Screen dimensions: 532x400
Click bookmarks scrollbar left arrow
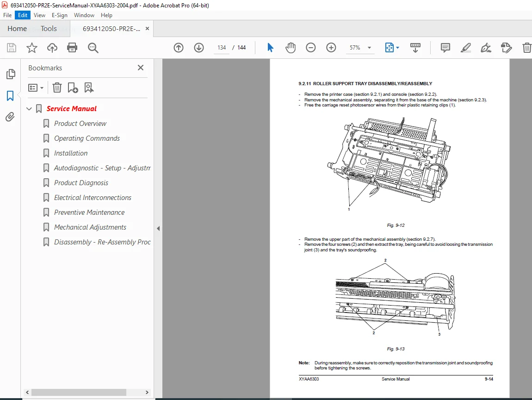coord(27,392)
